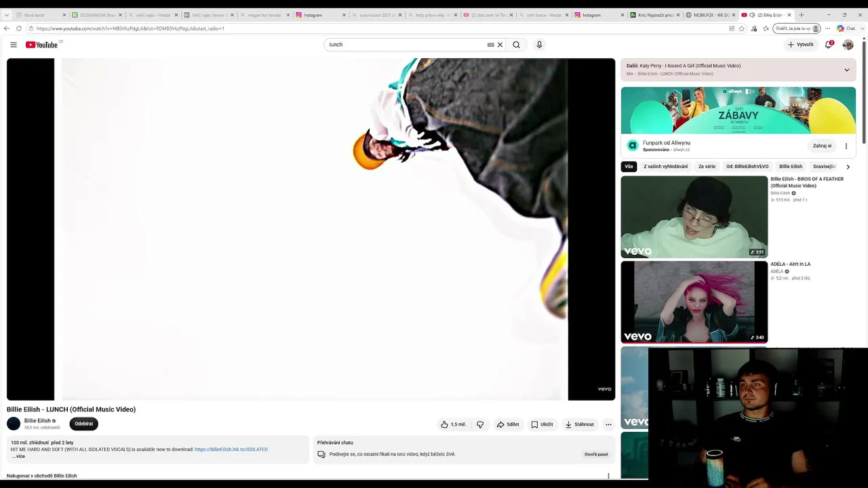This screenshot has height=488, width=868.
Task: Click the Vytvořit create button
Action: (801, 45)
